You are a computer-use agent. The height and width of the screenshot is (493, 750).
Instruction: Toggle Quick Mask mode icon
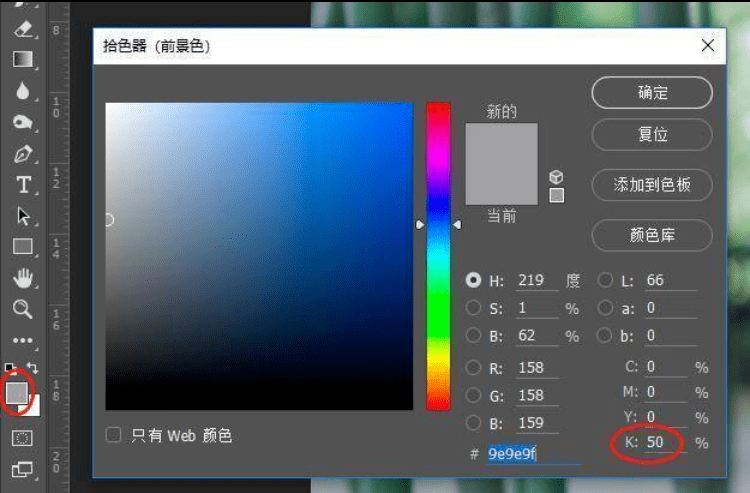[24, 438]
